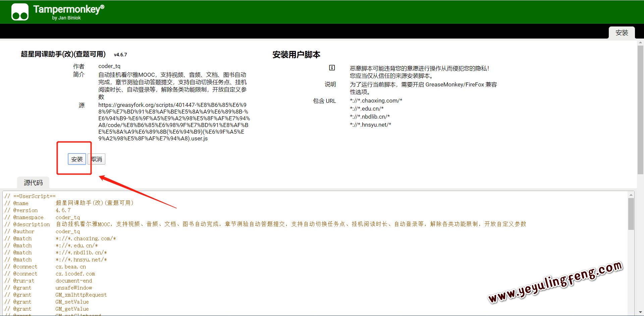Click the @description value text in source code

(x=291, y=224)
